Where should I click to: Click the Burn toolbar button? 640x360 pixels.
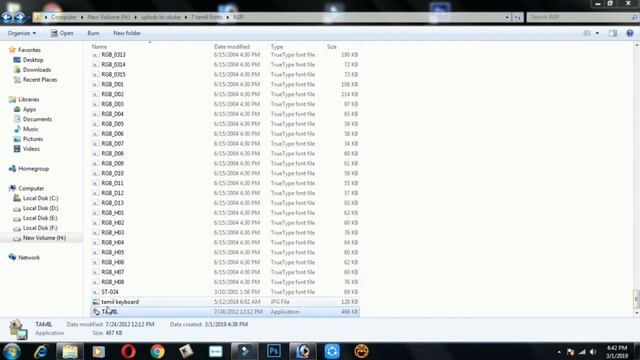(x=93, y=33)
